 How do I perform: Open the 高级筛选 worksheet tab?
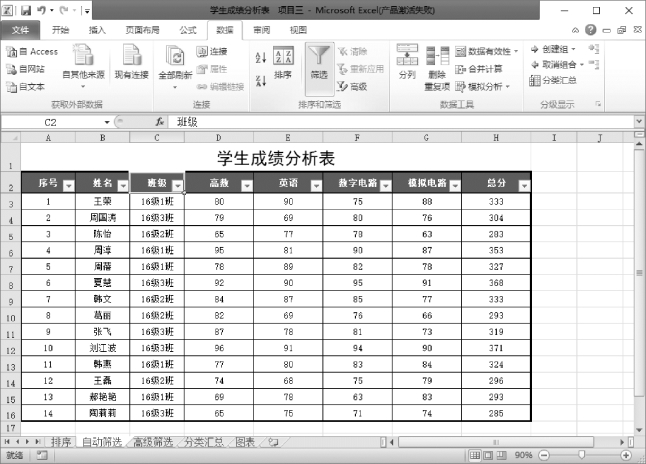click(x=153, y=442)
